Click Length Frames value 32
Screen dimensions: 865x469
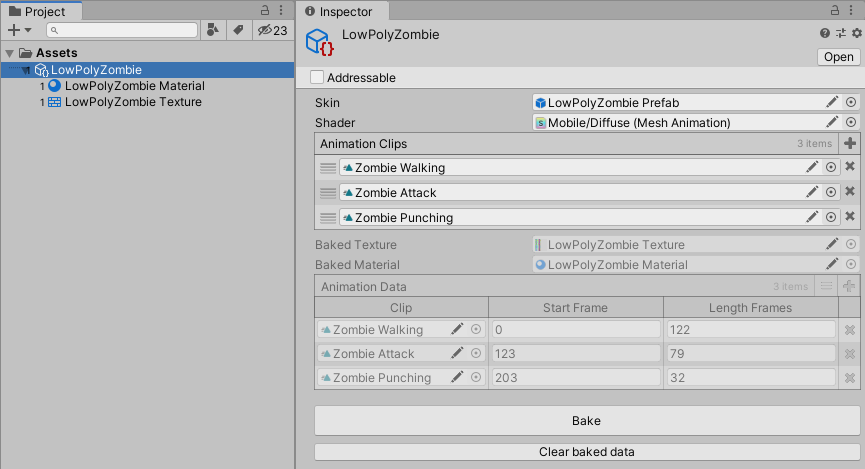coord(751,377)
